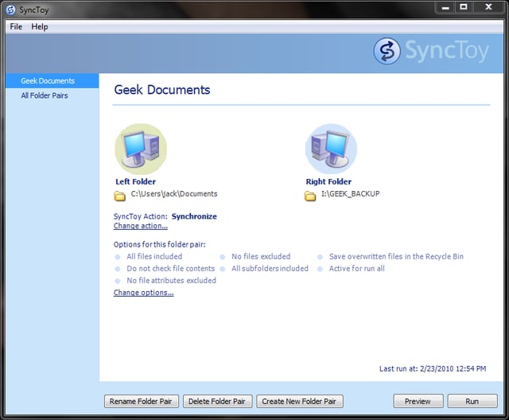Click the Right Folder computer icon

(331, 149)
